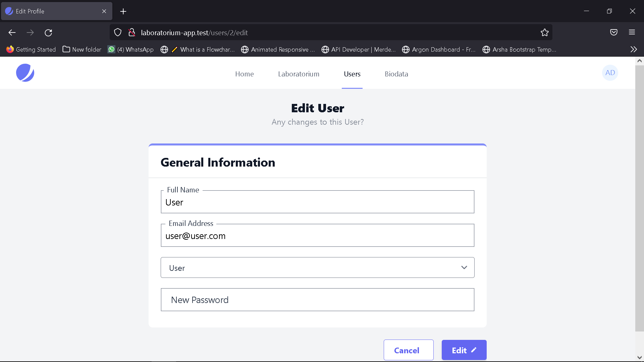This screenshot has height=362, width=644.
Task: Open the WhatsApp bookmark
Action: click(x=130, y=49)
